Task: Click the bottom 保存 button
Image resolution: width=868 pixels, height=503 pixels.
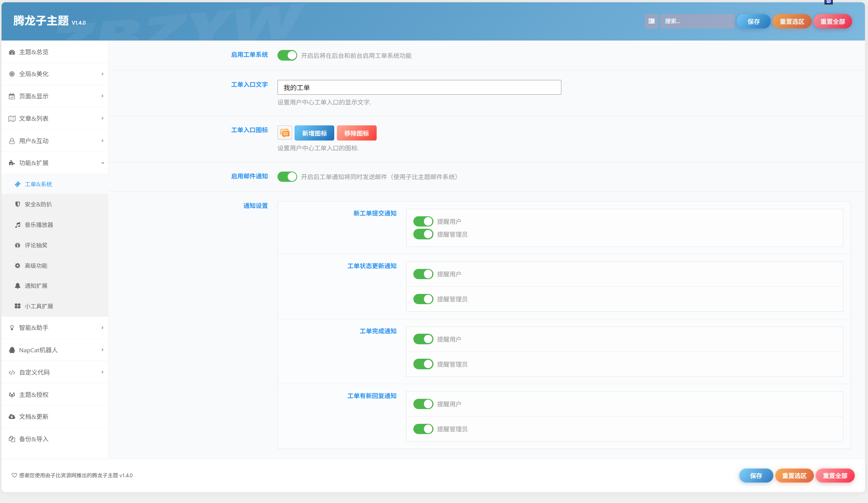Action: (756, 476)
